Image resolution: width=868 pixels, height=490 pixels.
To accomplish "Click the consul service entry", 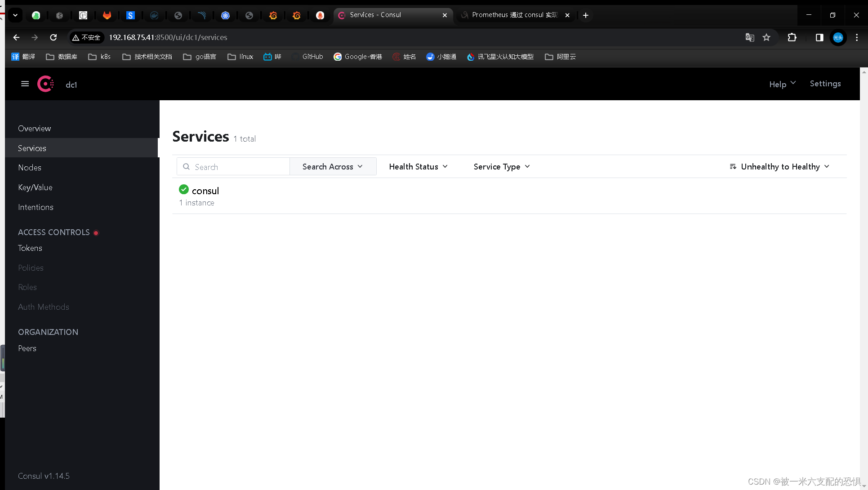I will tap(205, 191).
